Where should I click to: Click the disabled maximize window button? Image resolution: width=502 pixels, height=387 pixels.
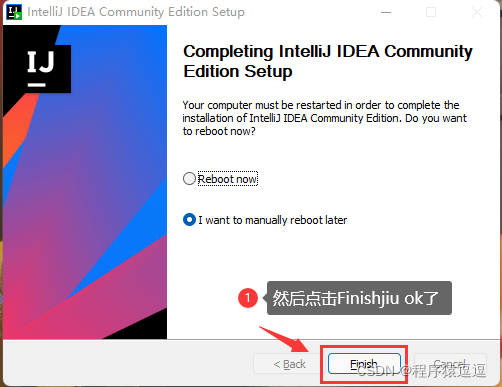[431, 12]
